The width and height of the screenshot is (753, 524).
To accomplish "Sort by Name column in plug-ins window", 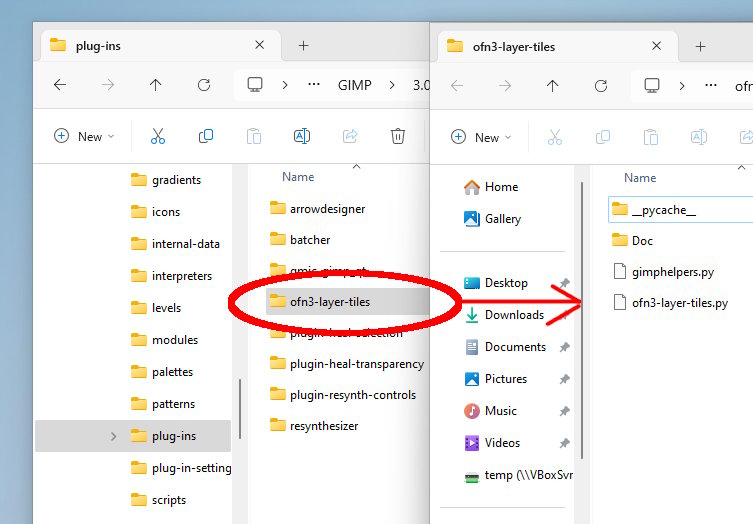I will (x=298, y=177).
